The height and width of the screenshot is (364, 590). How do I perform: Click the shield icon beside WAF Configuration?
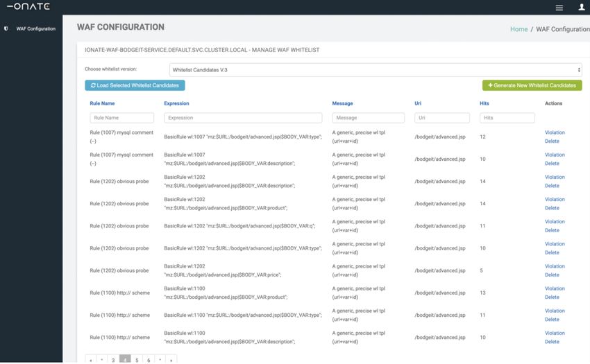[x=6, y=28]
